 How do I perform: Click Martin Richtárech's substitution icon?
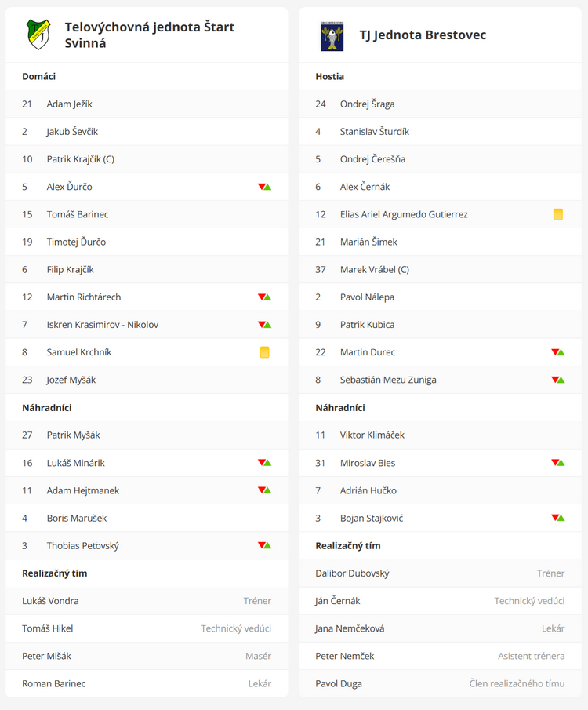[x=264, y=297]
